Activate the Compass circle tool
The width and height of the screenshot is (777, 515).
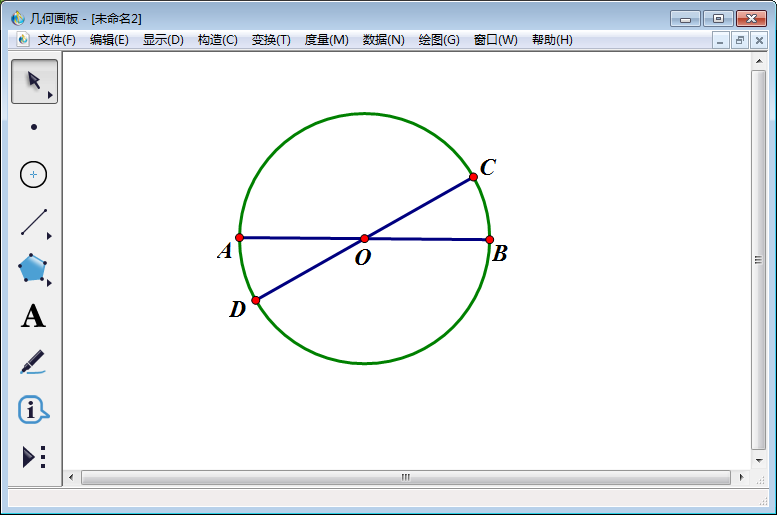[x=34, y=175]
